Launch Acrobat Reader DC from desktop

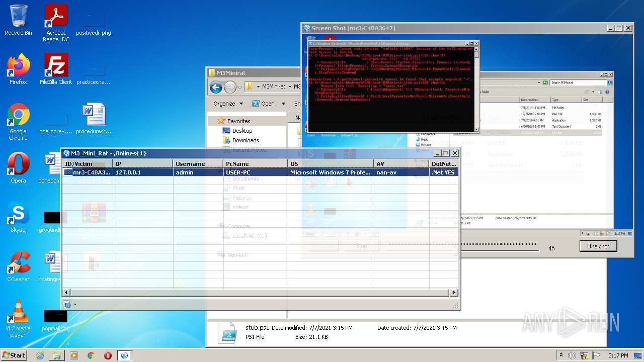point(56,23)
